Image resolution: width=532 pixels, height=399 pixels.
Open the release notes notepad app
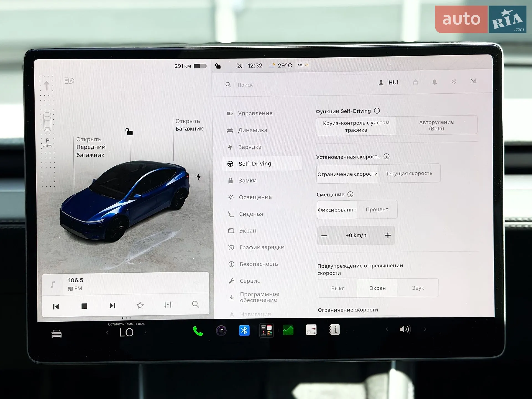point(311,330)
